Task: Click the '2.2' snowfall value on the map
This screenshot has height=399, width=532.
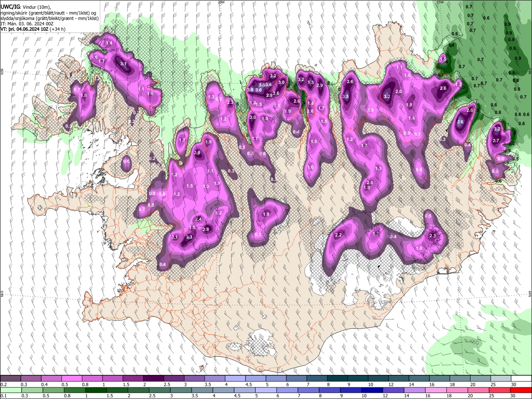Action: [338, 235]
